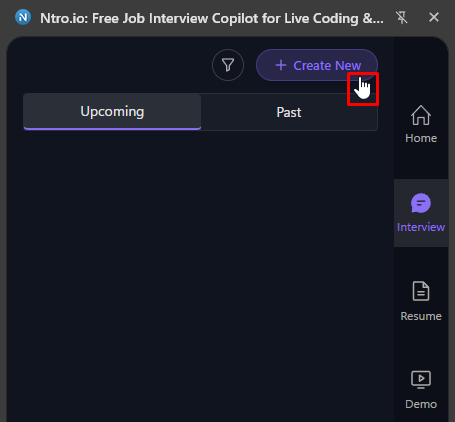Switch to the Upcoming tab

tap(112, 112)
